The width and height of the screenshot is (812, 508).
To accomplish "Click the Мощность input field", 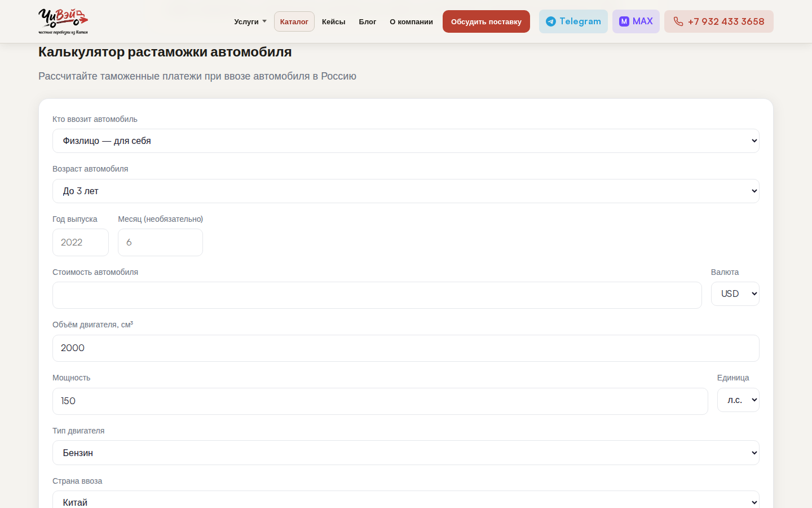I will (380, 401).
